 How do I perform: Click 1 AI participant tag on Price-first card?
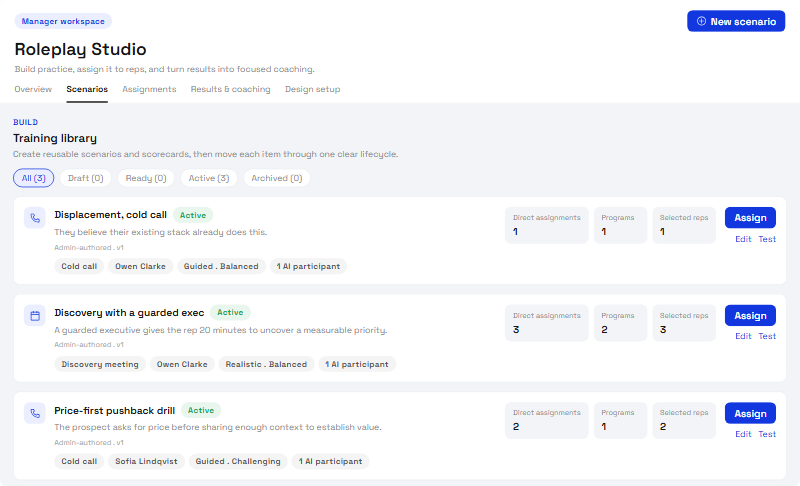(x=331, y=461)
